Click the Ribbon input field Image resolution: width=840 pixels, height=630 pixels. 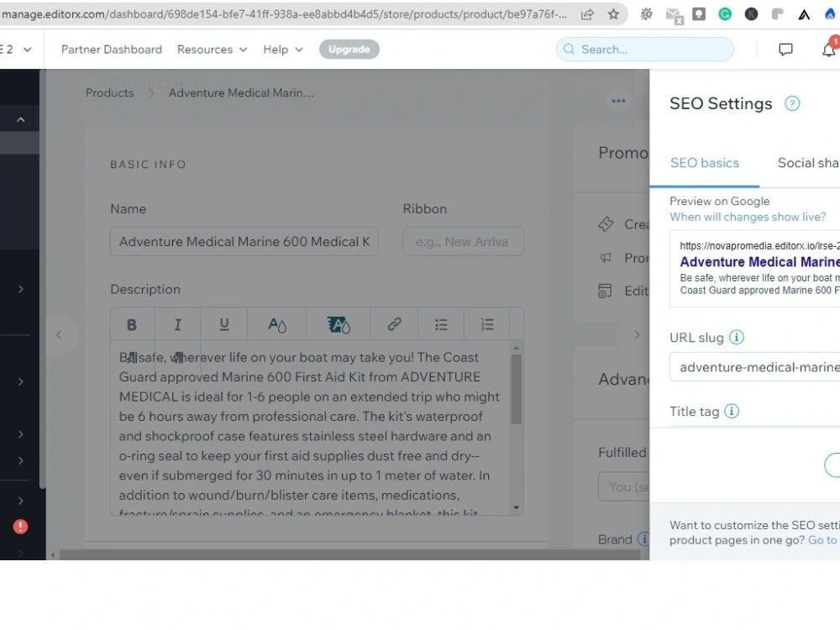(463, 242)
